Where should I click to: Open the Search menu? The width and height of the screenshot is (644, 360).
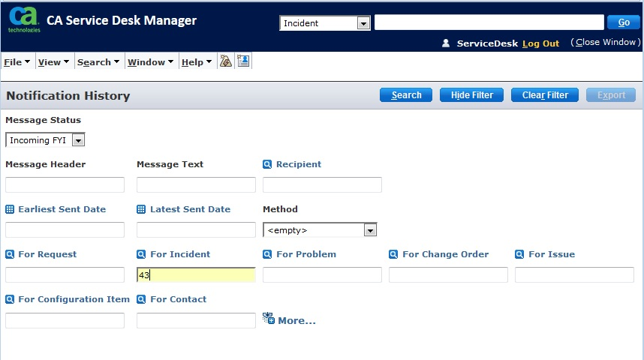pyautogui.click(x=98, y=62)
